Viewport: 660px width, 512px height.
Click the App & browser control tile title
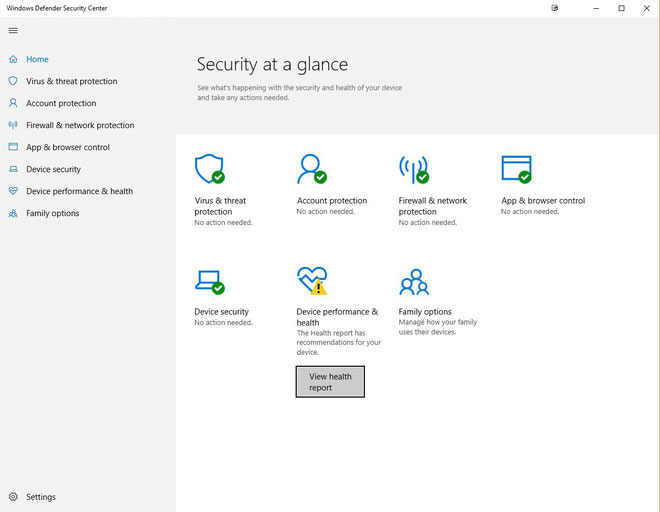[x=543, y=201]
